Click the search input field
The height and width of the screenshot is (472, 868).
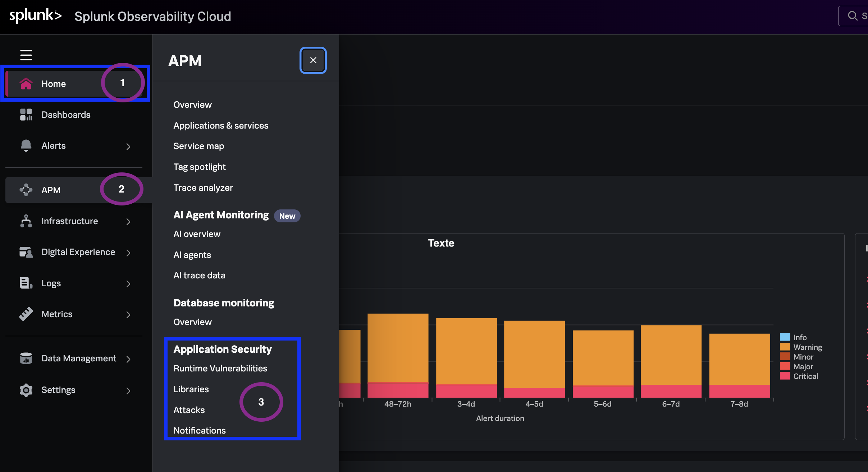pyautogui.click(x=853, y=16)
